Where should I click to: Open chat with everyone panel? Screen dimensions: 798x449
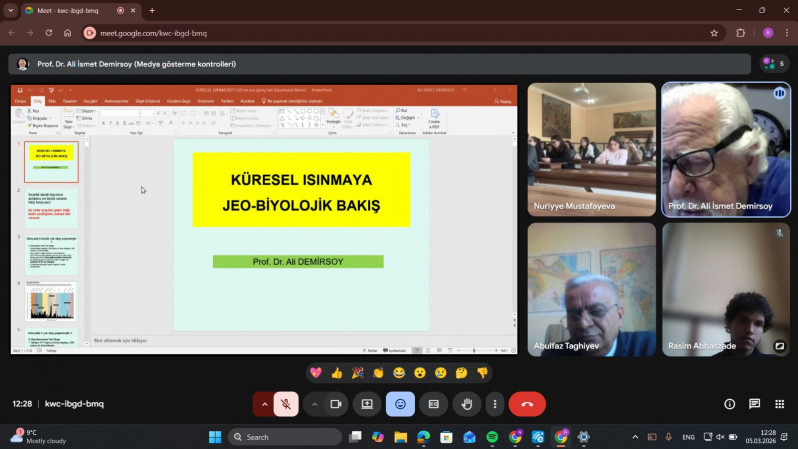755,404
